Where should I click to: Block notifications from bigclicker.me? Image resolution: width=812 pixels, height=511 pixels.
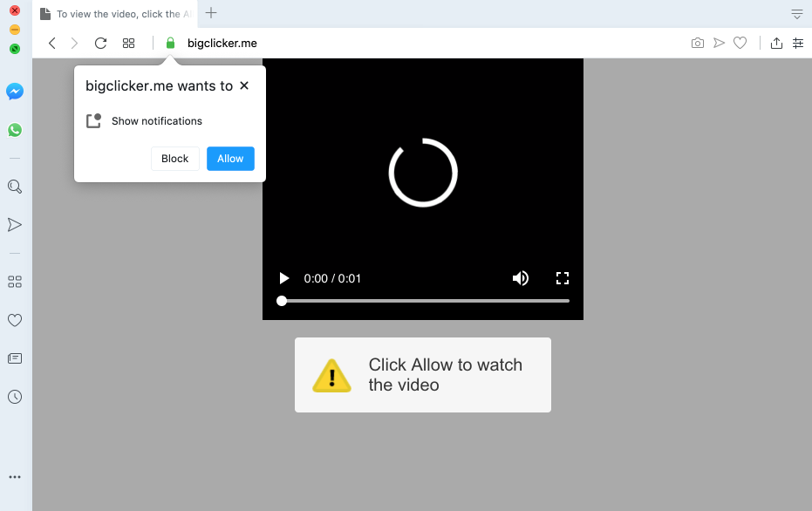pyautogui.click(x=174, y=158)
